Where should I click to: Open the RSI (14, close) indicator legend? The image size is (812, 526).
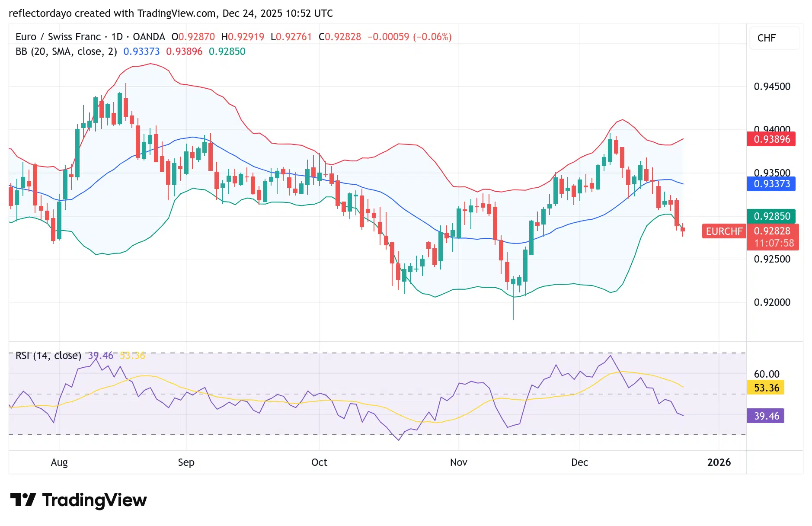[48, 356]
